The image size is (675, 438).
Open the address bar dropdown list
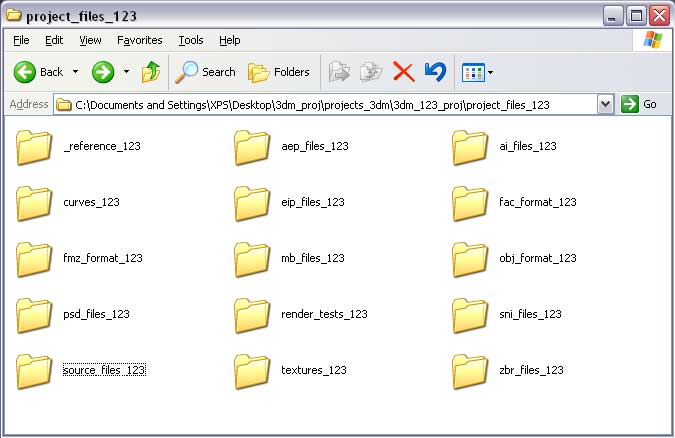pyautogui.click(x=605, y=104)
